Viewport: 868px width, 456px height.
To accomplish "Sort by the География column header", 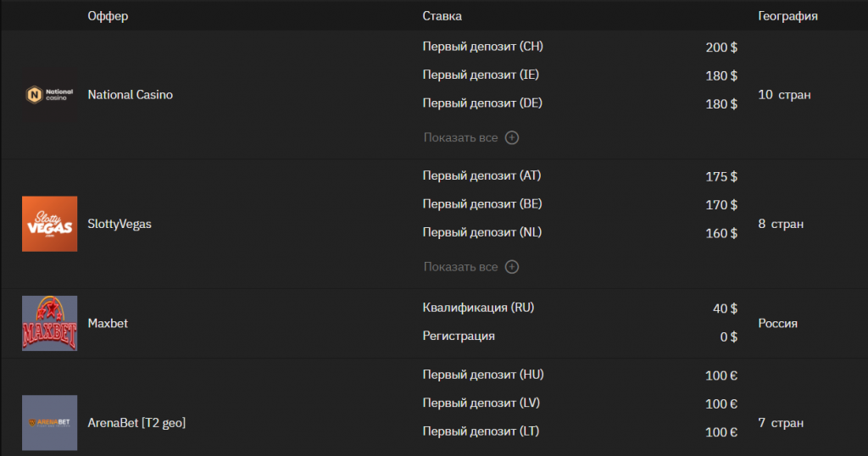I will tap(787, 16).
